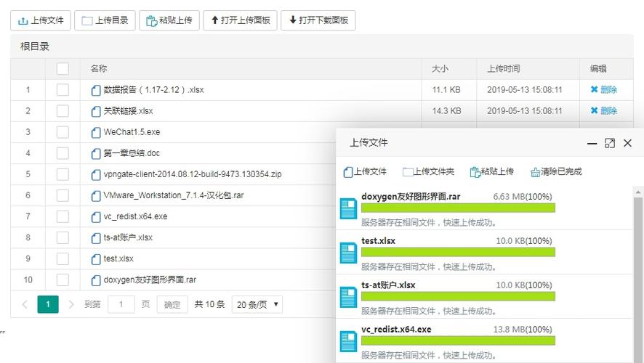The image size is (644, 363).
Task: Toggle the select-all checkbox in table header
Action: tap(63, 68)
